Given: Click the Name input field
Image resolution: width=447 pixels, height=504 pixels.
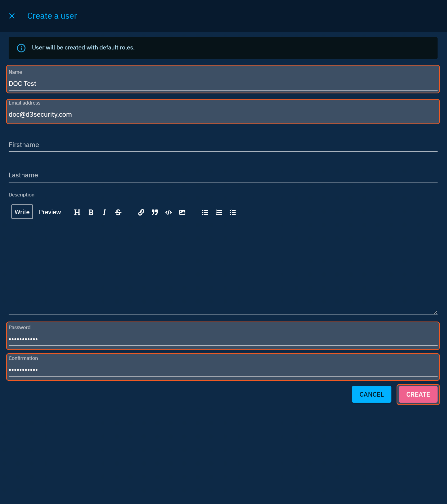Looking at the screenshot, I should click(223, 84).
